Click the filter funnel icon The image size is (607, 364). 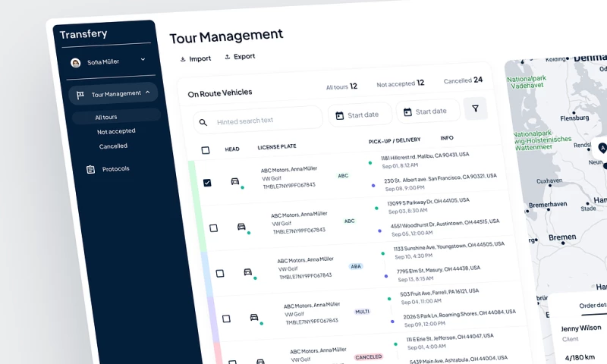pos(475,109)
